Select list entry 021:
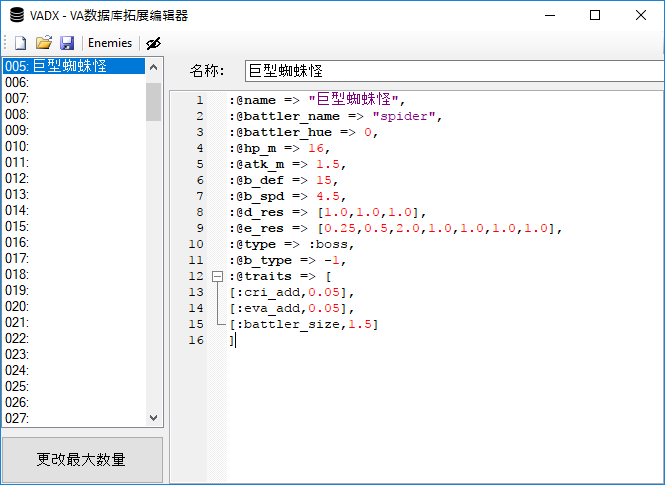This screenshot has width=665, height=485. (74, 322)
